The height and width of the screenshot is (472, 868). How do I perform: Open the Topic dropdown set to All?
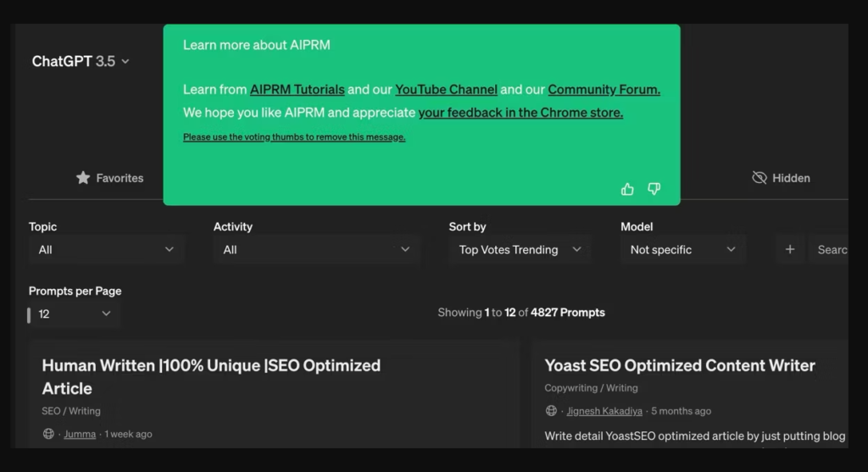pos(106,249)
